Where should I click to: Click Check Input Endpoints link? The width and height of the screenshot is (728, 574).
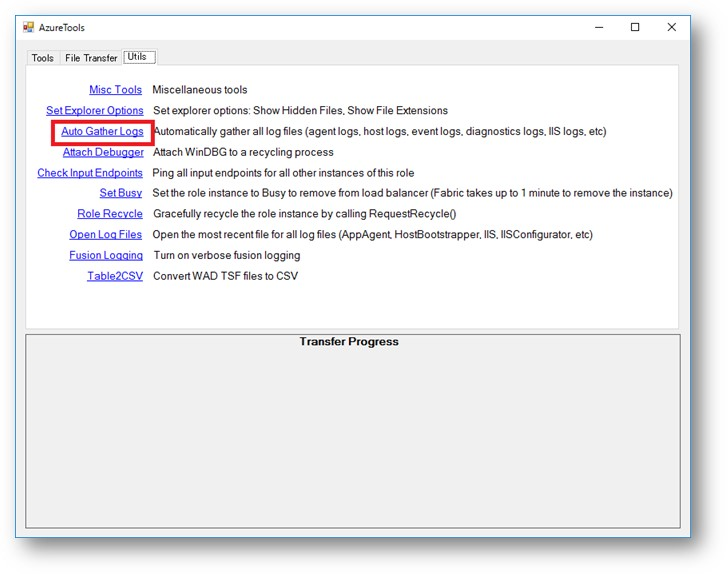click(90, 173)
